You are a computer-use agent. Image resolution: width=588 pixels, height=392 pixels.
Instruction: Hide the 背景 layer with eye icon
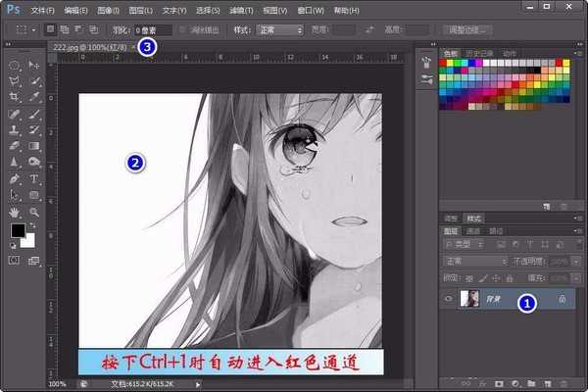click(449, 299)
